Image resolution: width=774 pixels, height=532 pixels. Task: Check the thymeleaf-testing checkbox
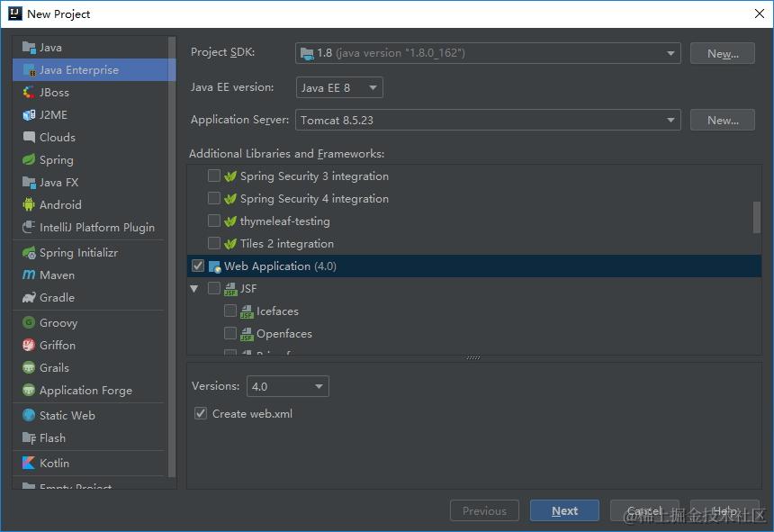click(213, 221)
